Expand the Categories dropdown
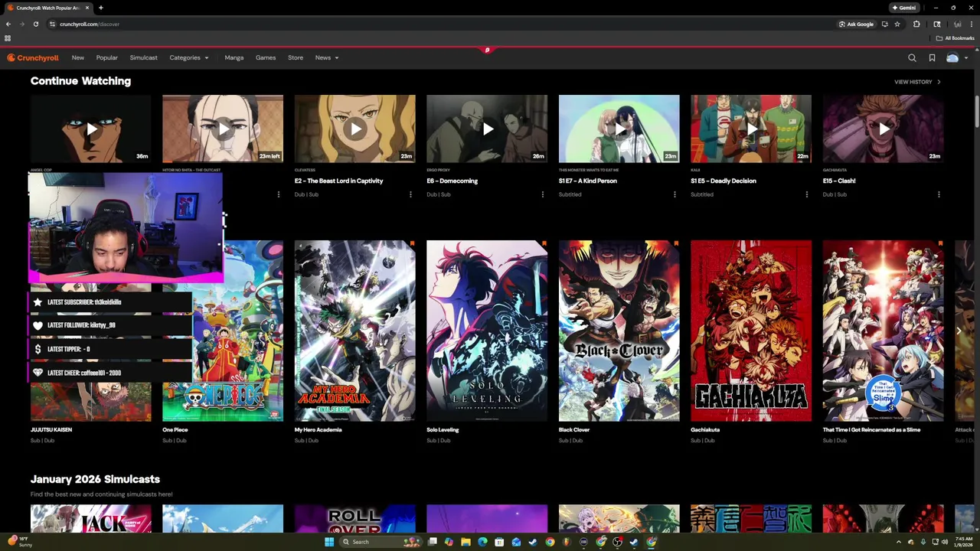Image resolution: width=980 pixels, height=551 pixels. 189,57
